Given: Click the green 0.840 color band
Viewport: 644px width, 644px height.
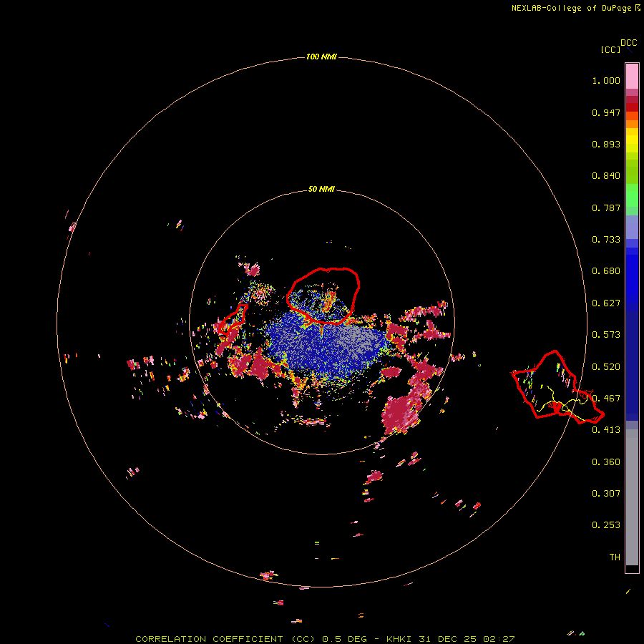Looking at the screenshot, I should [632, 172].
